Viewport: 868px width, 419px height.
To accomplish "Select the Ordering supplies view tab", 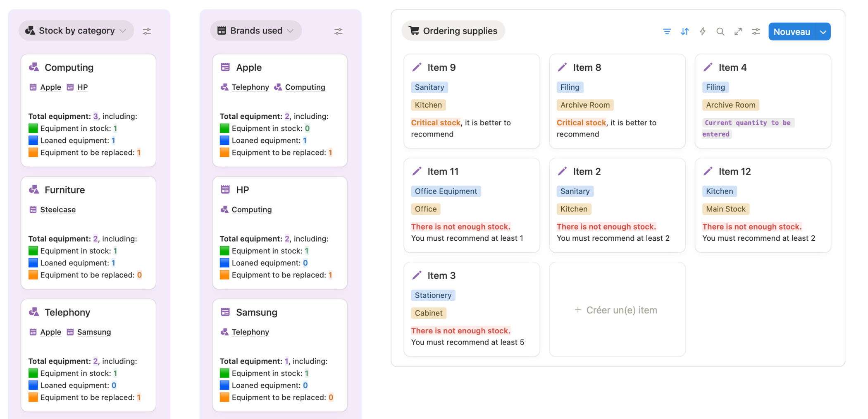I will click(453, 31).
